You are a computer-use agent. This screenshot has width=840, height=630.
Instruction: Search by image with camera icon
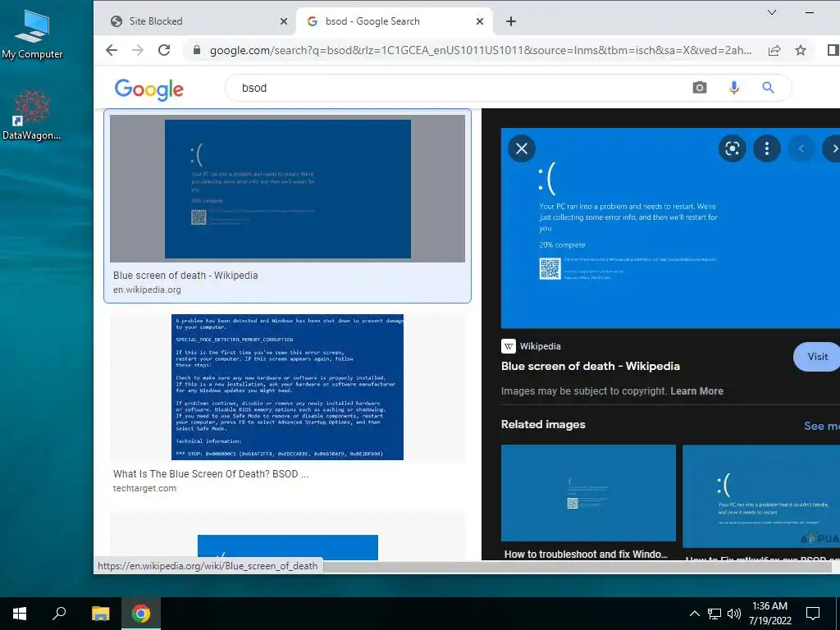click(x=699, y=87)
